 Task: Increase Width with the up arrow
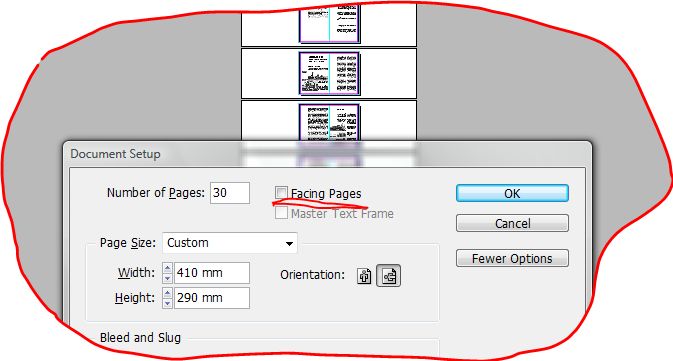pos(167,268)
